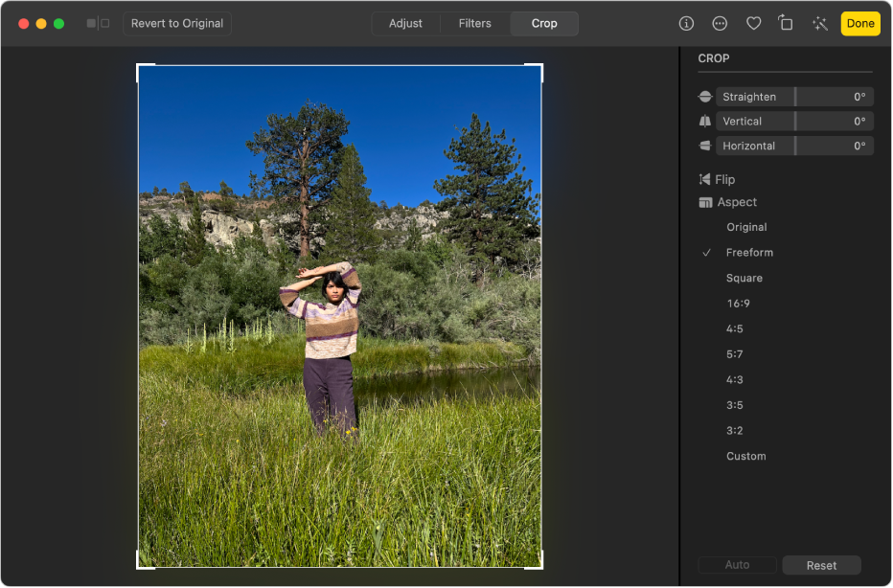Open the more options menu
This screenshot has height=588, width=893.
pyautogui.click(x=720, y=23)
